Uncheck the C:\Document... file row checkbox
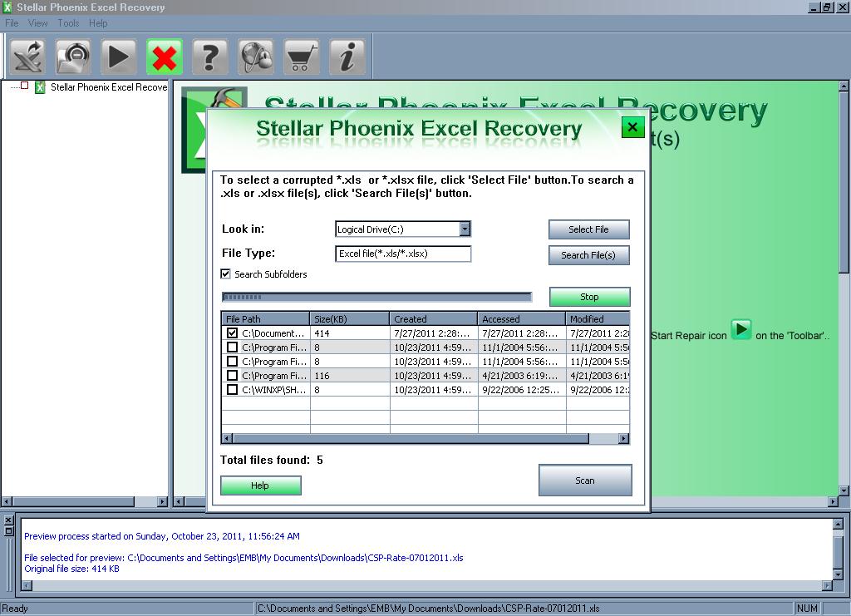The height and width of the screenshot is (616, 851). click(x=233, y=333)
